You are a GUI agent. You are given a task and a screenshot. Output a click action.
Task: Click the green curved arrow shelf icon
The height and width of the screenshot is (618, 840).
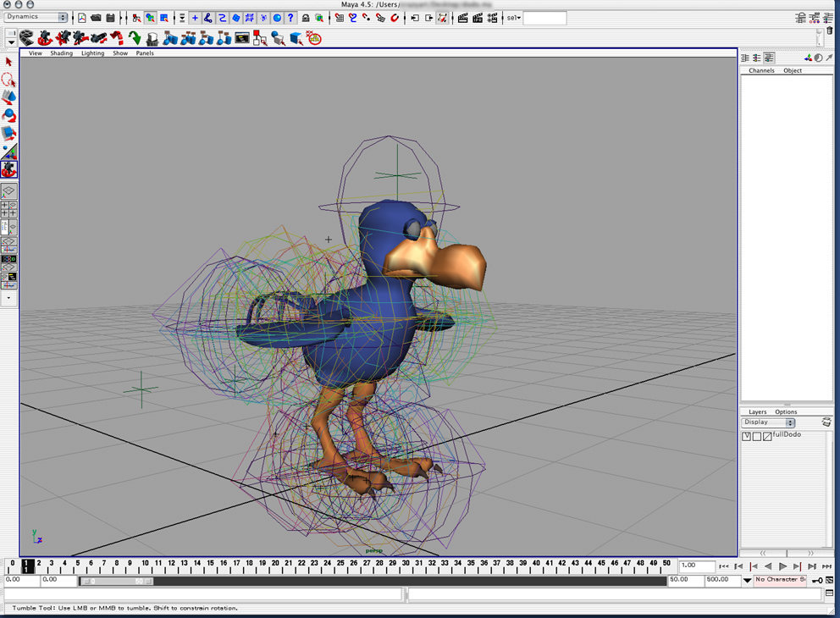pos(135,38)
